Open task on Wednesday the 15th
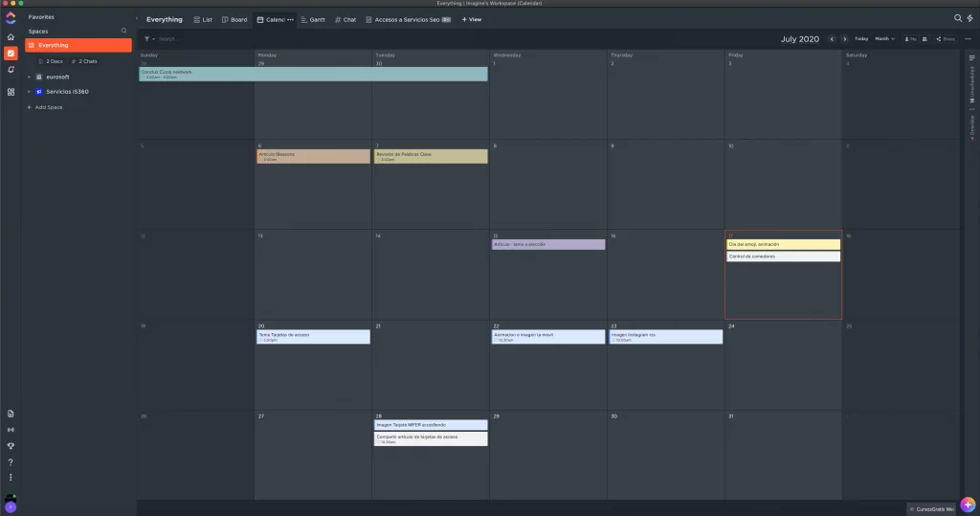 coord(548,244)
